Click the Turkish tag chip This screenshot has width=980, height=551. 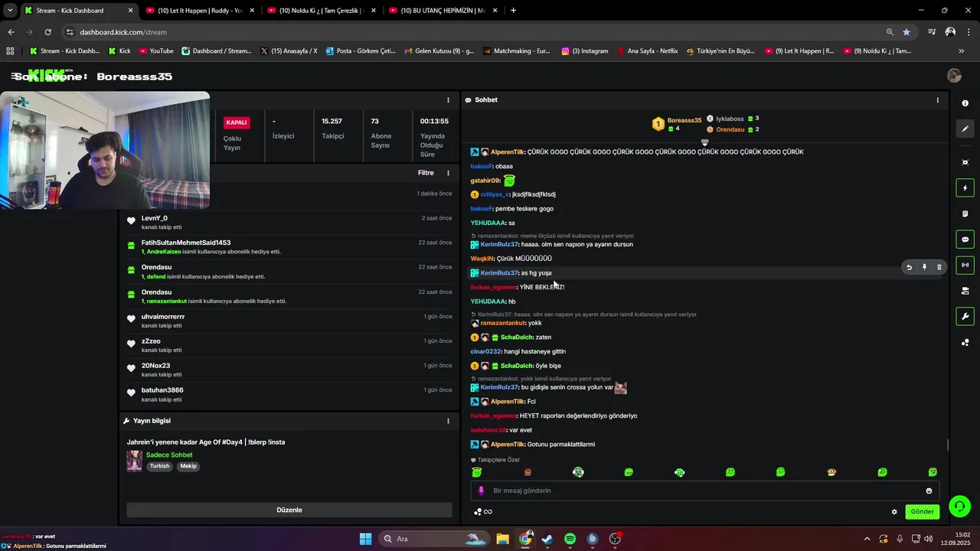coord(160,466)
